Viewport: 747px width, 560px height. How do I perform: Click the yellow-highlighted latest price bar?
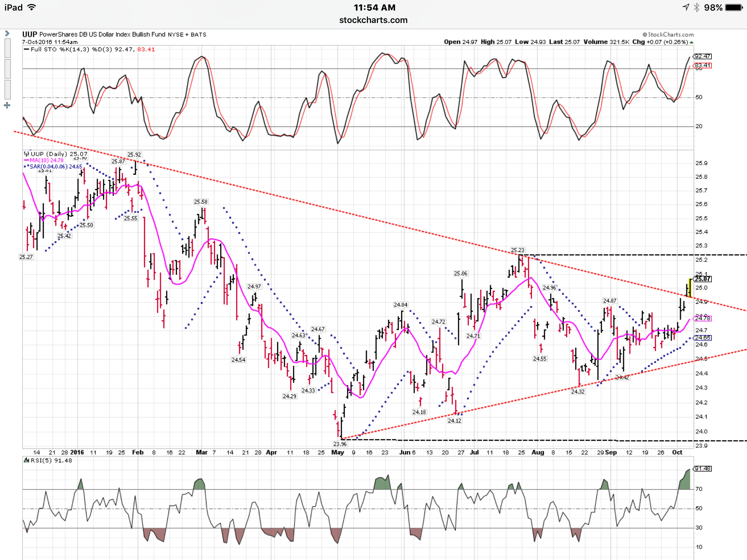click(689, 288)
